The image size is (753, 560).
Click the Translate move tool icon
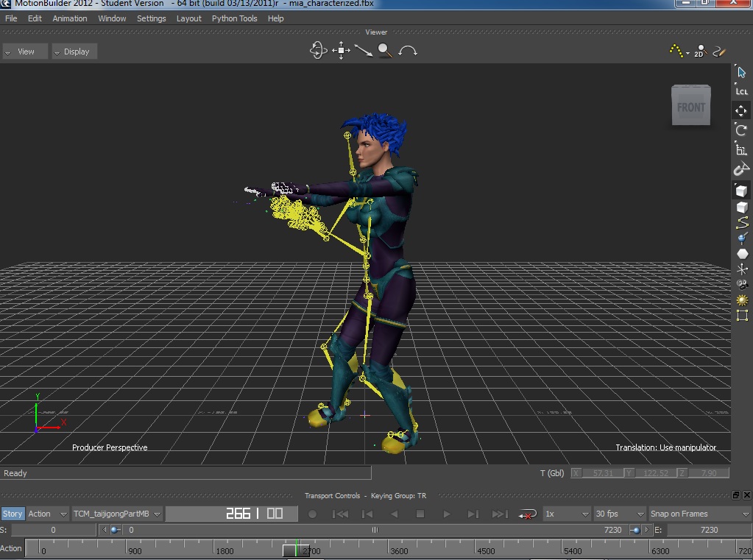click(x=741, y=110)
